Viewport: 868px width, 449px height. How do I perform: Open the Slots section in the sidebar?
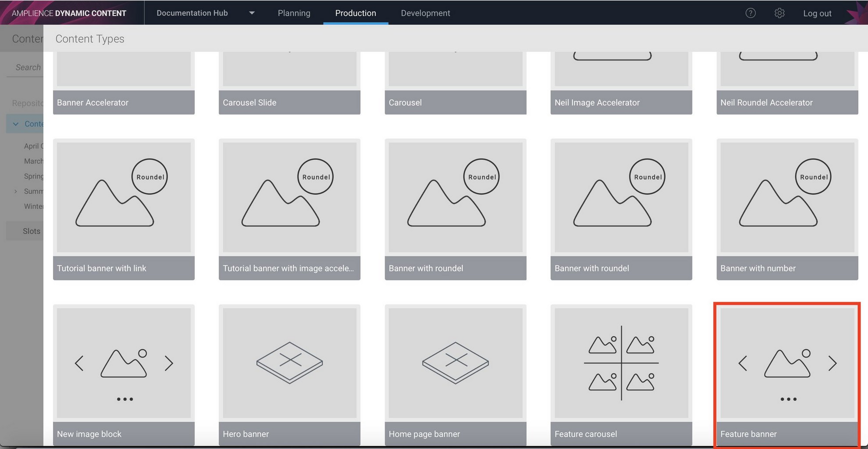tap(25, 231)
